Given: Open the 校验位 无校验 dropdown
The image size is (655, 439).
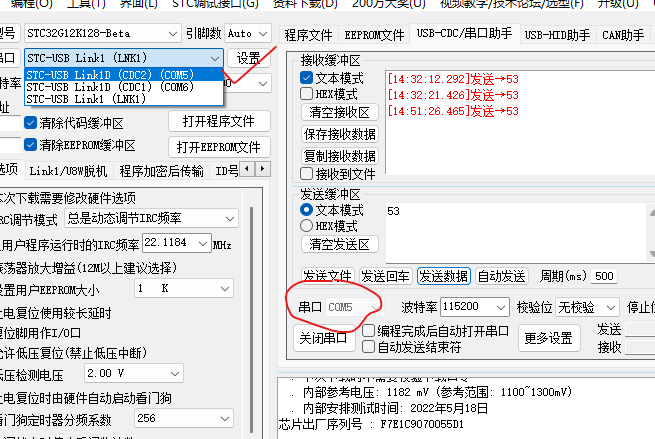Looking at the screenshot, I should click(587, 308).
